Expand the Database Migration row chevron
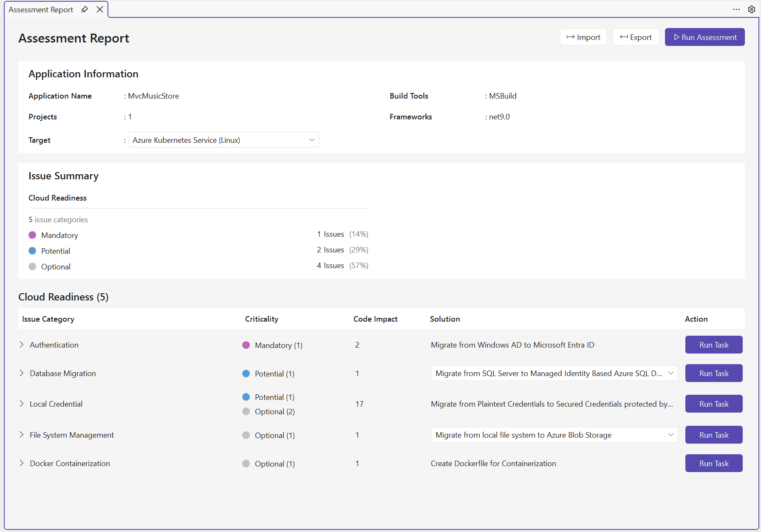The width and height of the screenshot is (761, 532). click(x=22, y=373)
